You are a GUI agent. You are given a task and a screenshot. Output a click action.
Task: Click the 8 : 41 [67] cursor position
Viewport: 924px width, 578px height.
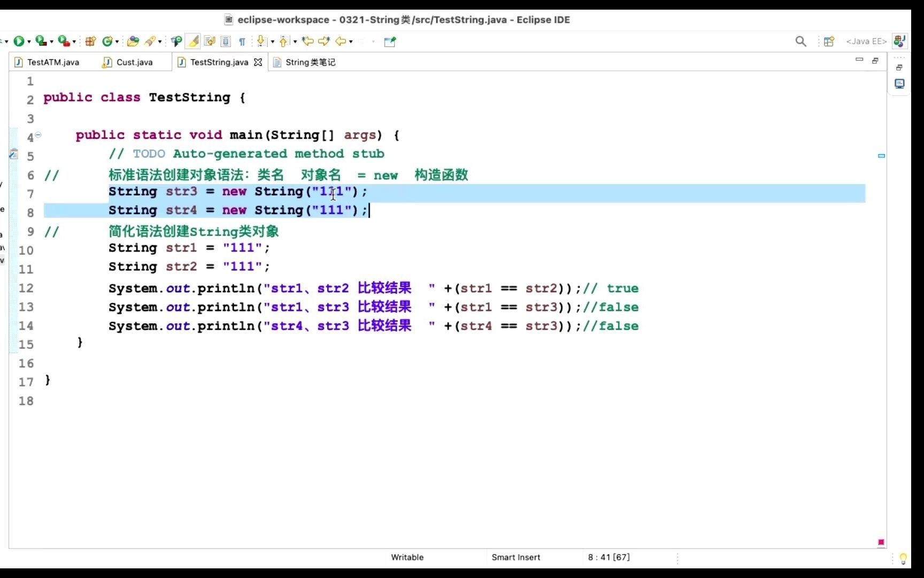tap(609, 557)
